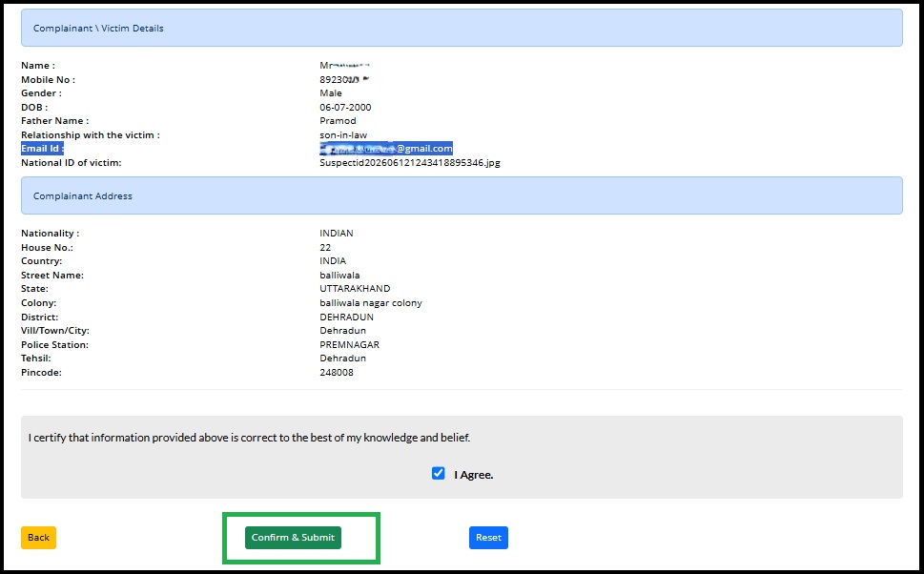Screen dimensions: 924x574
Task: Click the father name value 'Pramod'
Action: (x=338, y=121)
